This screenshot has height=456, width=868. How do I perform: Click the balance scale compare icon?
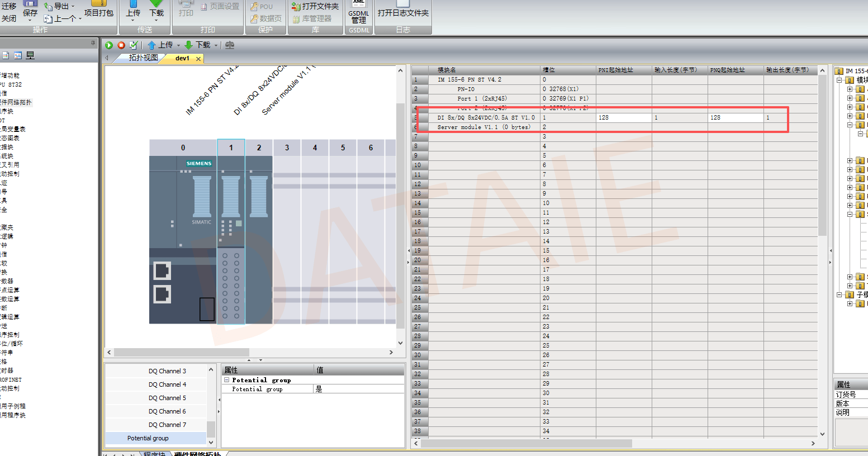pyautogui.click(x=230, y=45)
